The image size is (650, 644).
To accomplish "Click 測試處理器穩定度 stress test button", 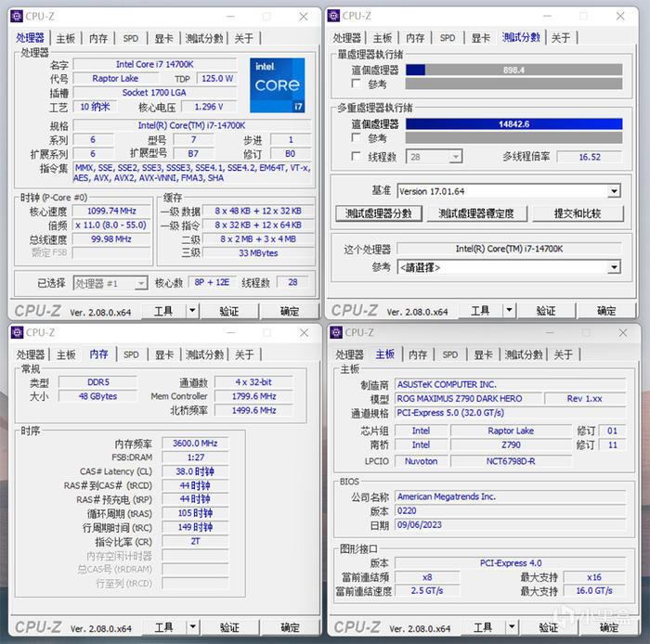I will pos(476,213).
